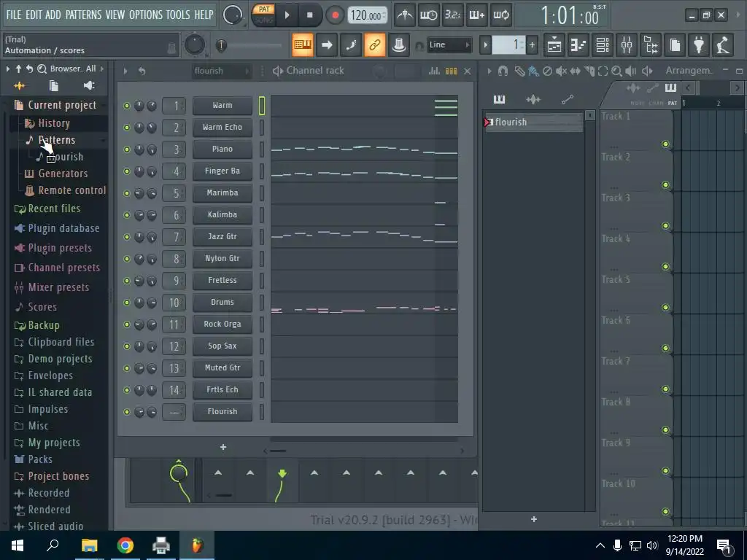
Task: Open the Piano roll view icon
Action: point(578,45)
